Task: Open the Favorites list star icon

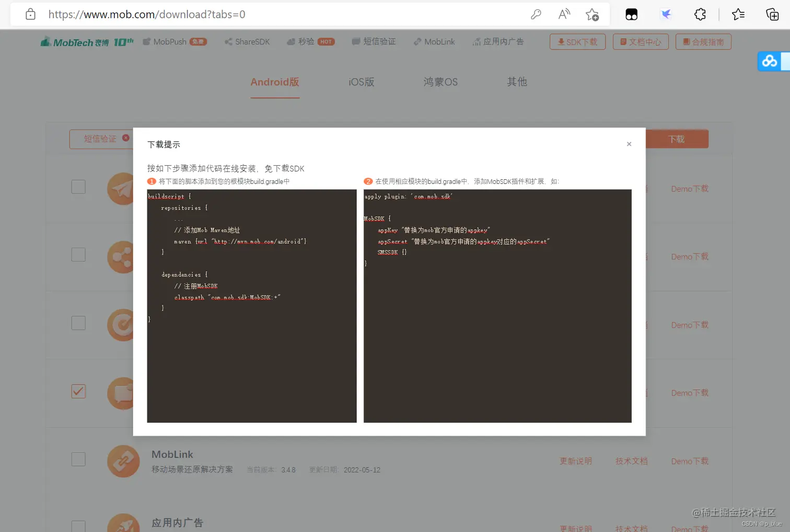Action: click(x=738, y=14)
